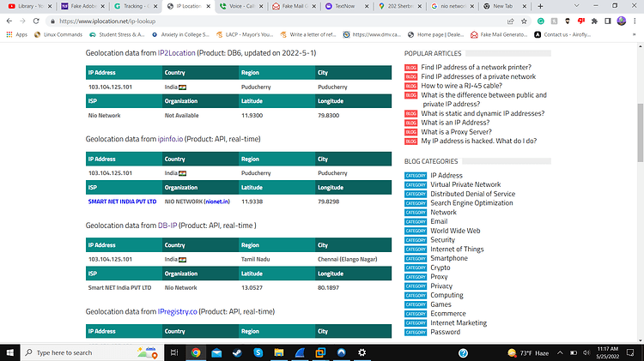Viewport: 644px width, 361px height.
Task: Open the taskbar help question mark icon
Action: (x=464, y=352)
